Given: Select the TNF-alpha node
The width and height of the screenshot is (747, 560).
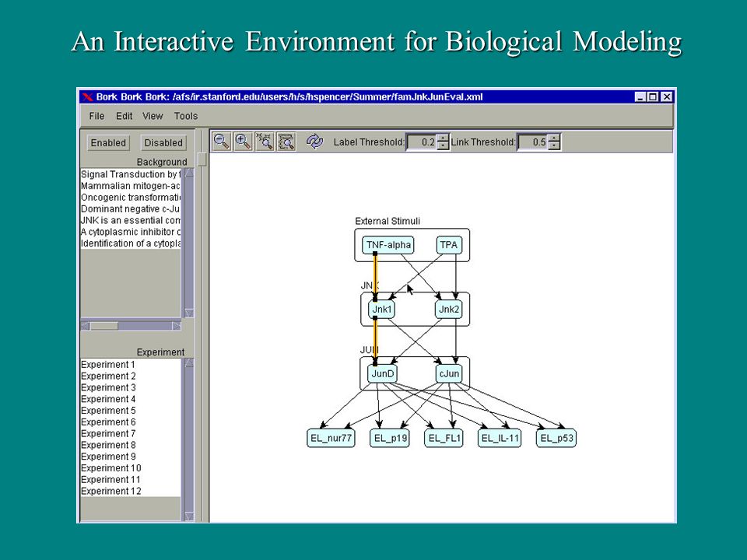Looking at the screenshot, I should point(388,245).
